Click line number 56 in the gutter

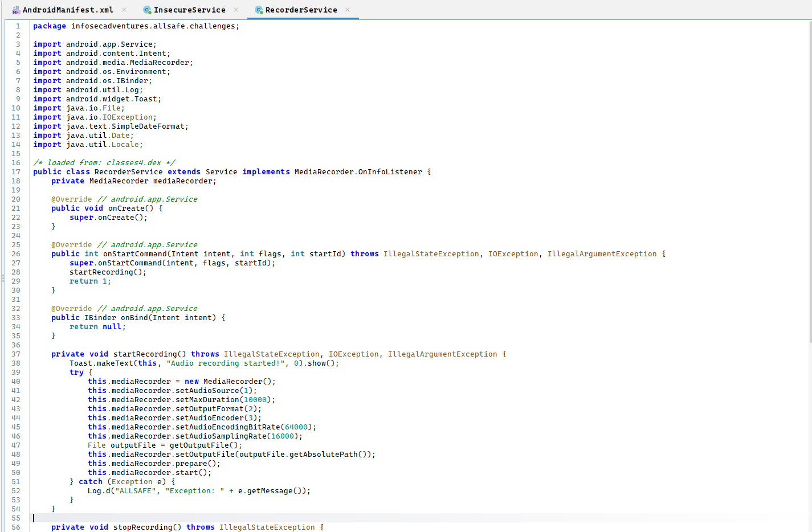point(16,527)
